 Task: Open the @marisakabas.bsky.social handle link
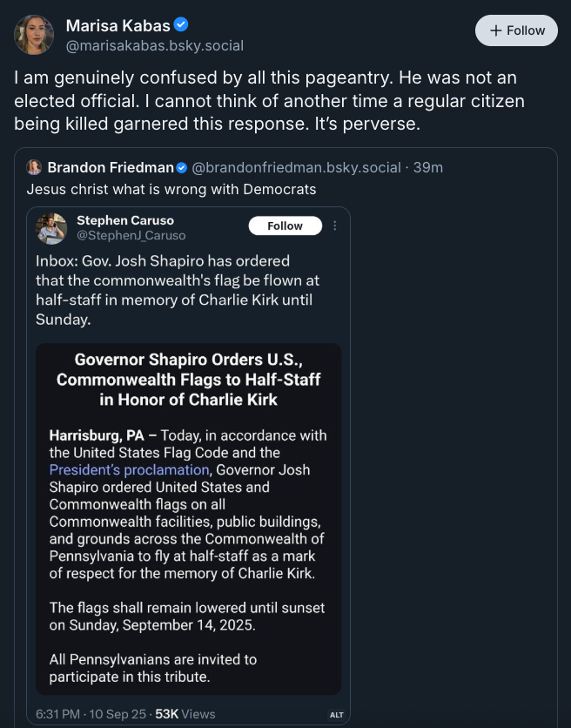tap(154, 45)
